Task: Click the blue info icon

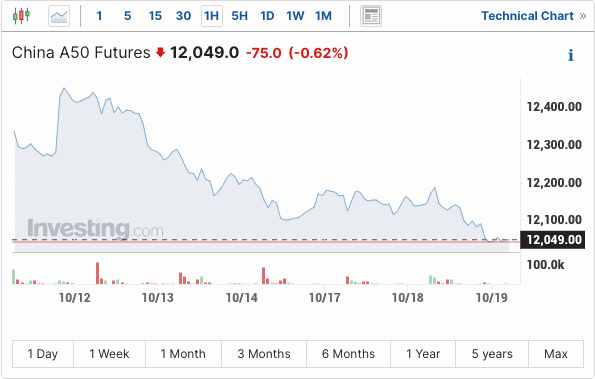Action: tap(571, 55)
